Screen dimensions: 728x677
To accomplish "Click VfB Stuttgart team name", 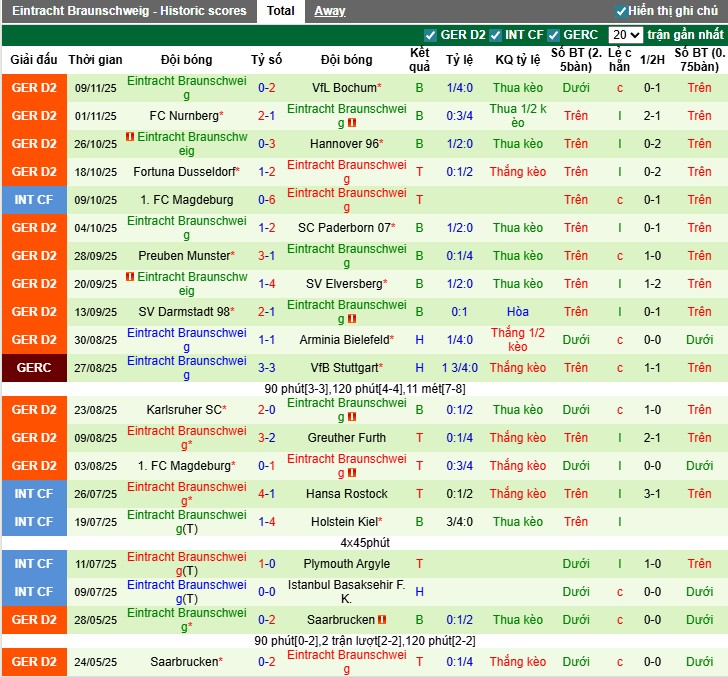I will tap(346, 368).
